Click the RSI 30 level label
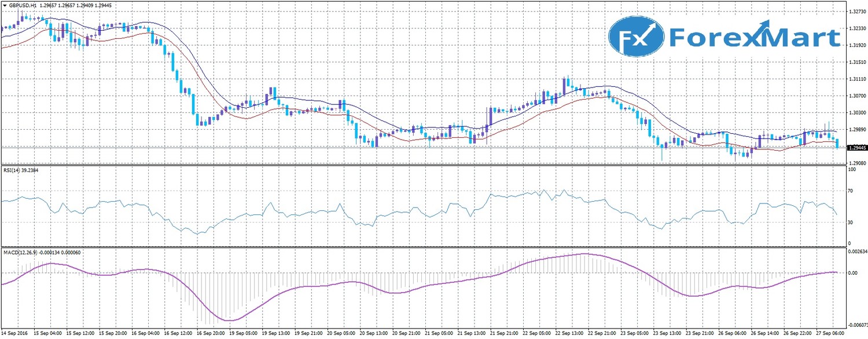Viewport: 868px width, 339px height. click(850, 223)
